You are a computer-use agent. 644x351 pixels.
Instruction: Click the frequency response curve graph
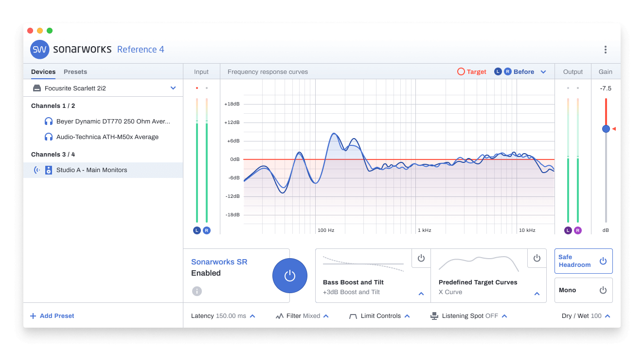point(399,157)
